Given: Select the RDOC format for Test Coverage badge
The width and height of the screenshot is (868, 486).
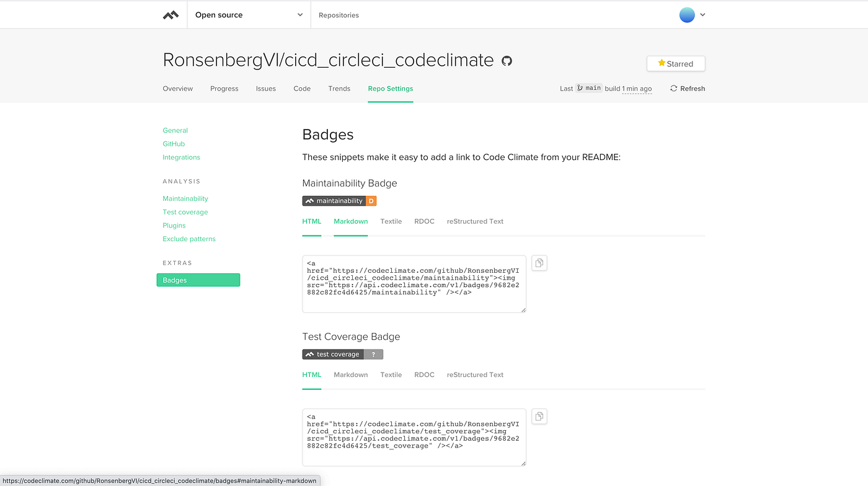Looking at the screenshot, I should coord(424,374).
